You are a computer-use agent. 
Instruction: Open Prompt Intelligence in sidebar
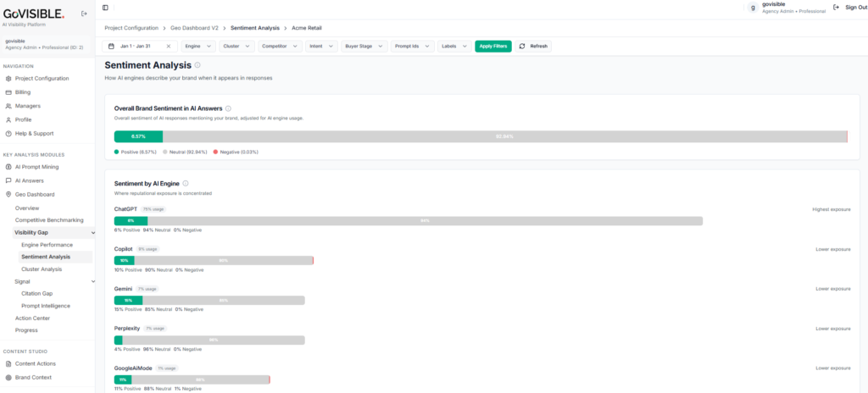coord(46,306)
